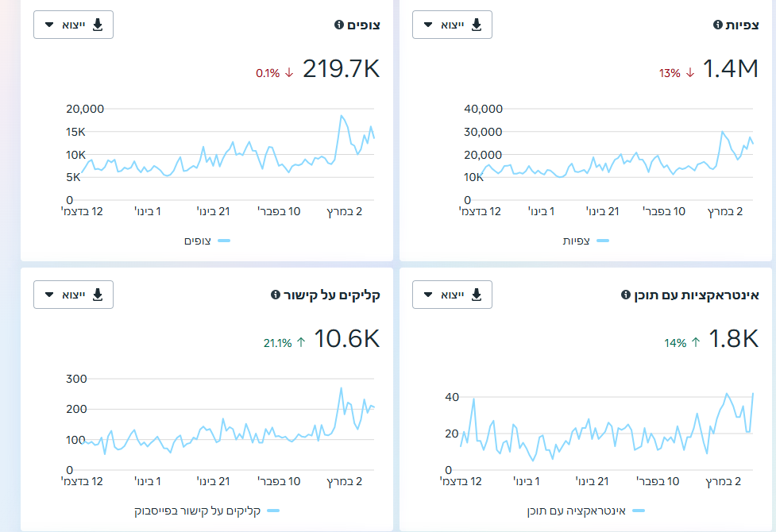
Task: Click 1.8K interactions total
Action: tap(733, 339)
